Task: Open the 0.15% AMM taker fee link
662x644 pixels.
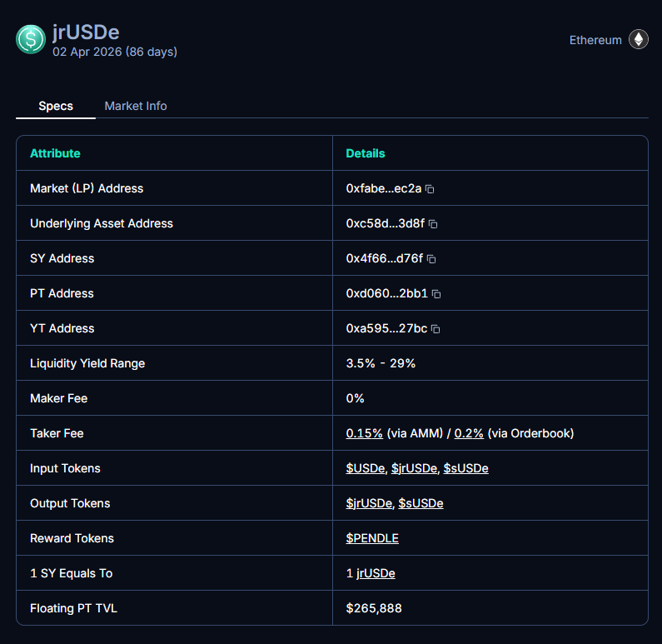Action: tap(365, 433)
